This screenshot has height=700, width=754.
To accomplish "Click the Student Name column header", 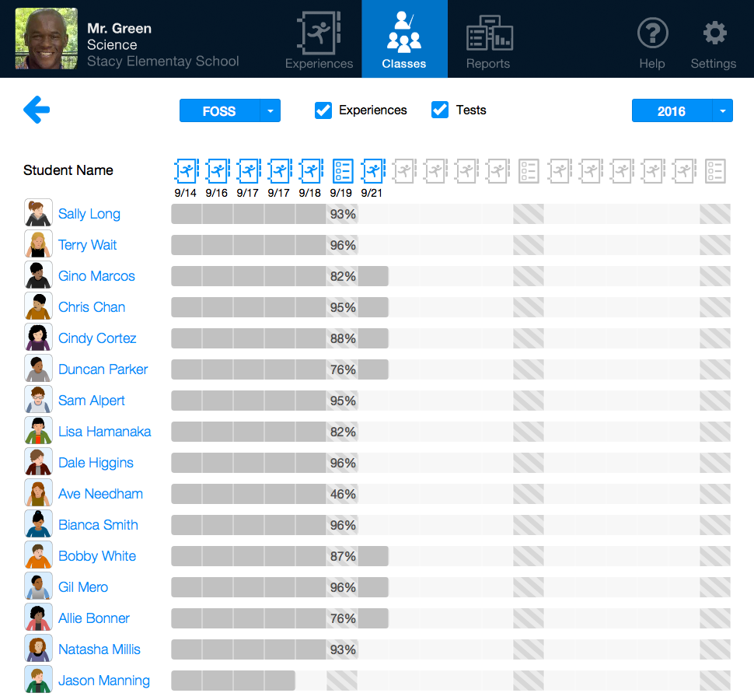I will coord(68,170).
